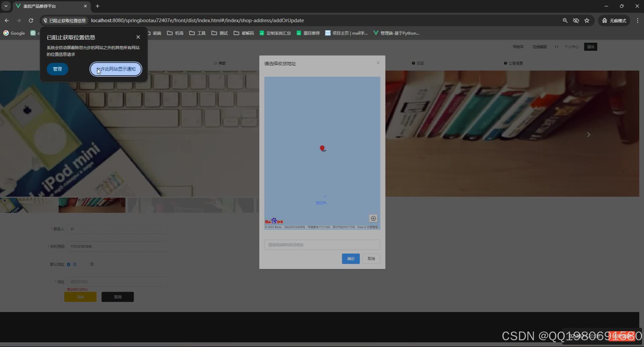Confirm address with blue 确定 button

coord(351,259)
